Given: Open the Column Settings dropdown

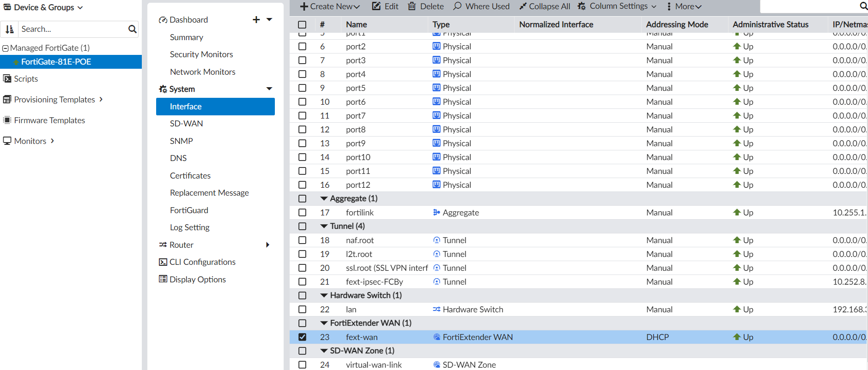Looking at the screenshot, I should (617, 6).
